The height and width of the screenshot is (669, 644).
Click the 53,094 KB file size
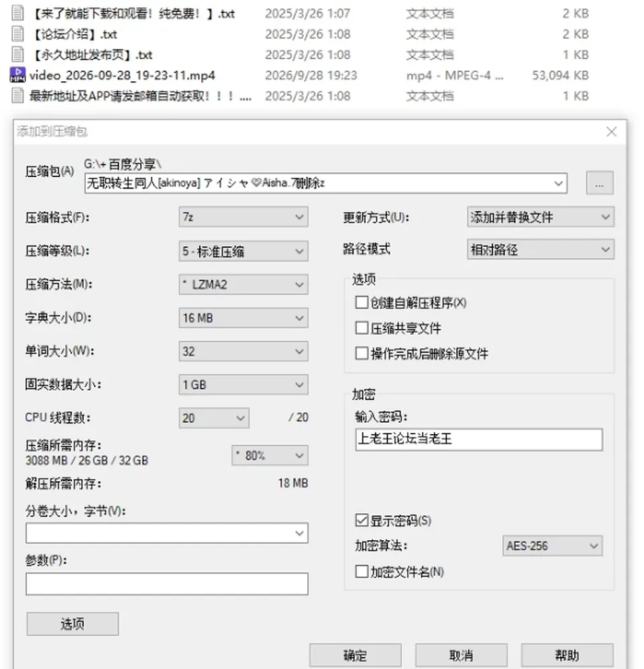click(560, 76)
